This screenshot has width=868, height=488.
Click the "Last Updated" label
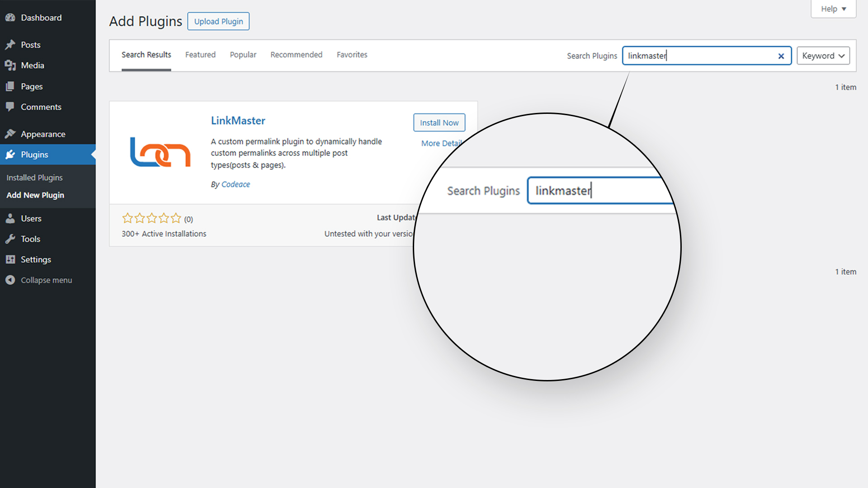click(396, 218)
